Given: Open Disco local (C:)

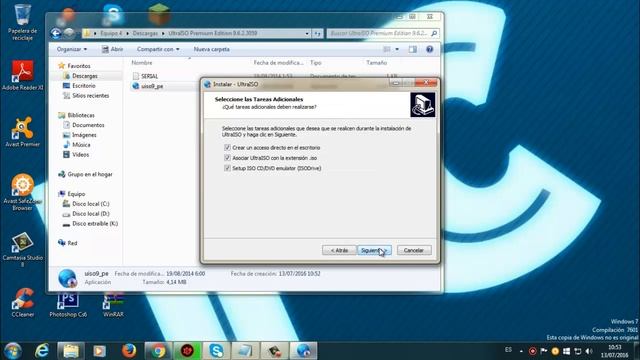Looking at the screenshot, I should click(x=91, y=204).
